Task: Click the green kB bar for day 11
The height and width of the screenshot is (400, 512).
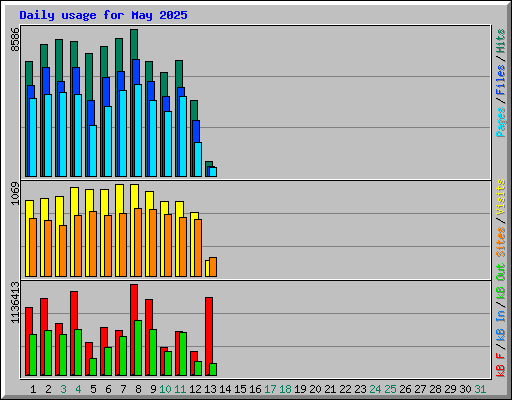Action: pos(183,354)
